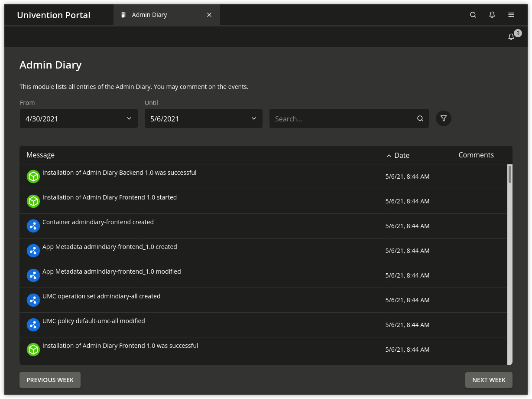Open the hamburger menu icon
This screenshot has height=399, width=532.
[x=511, y=15]
